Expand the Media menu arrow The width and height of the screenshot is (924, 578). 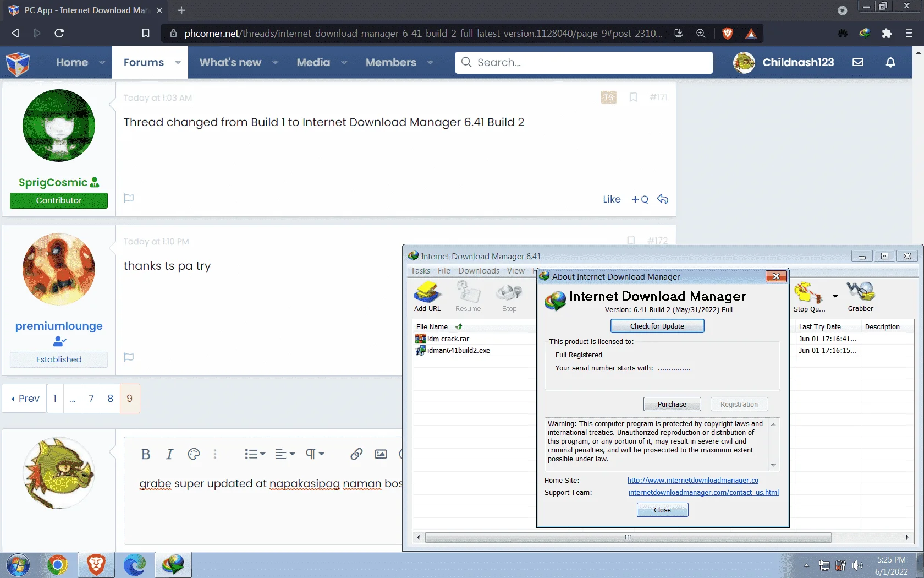coord(344,62)
